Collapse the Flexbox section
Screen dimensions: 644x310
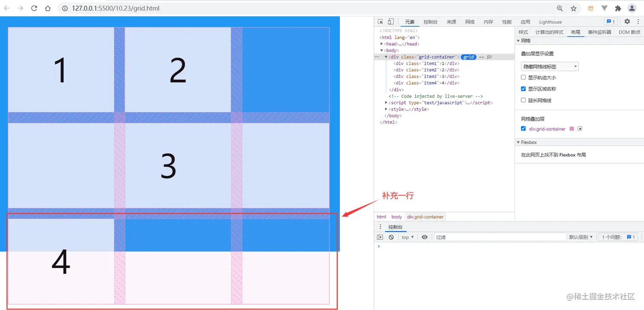(518, 142)
